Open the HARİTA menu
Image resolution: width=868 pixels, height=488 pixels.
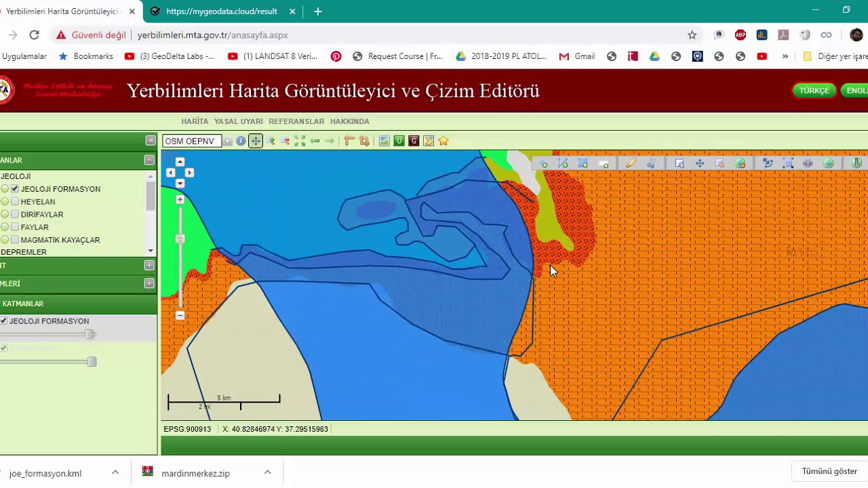(x=195, y=121)
